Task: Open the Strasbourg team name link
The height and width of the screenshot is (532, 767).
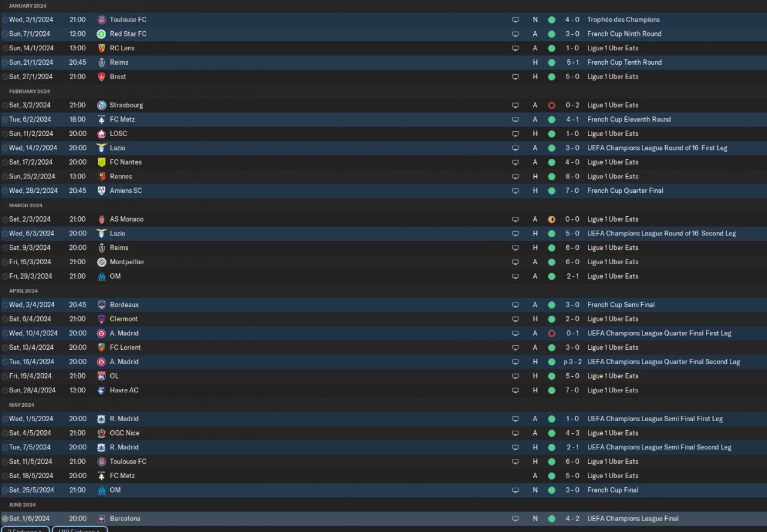Action: pyautogui.click(x=126, y=105)
